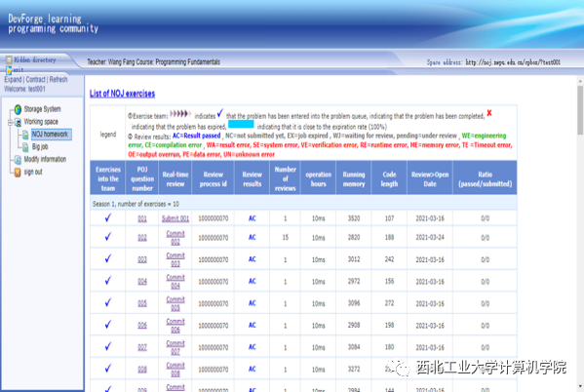Collapse the Working space tree node
584x392 pixels.
pos(11,122)
